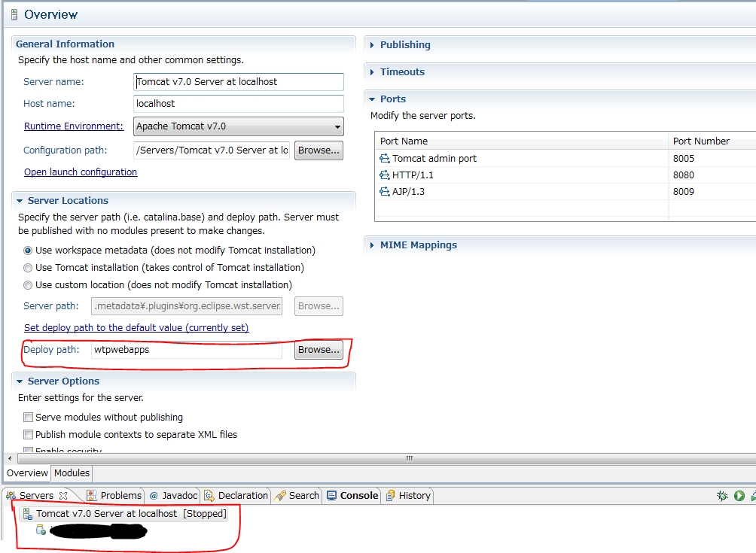Viewport: 756px width, 553px height.
Task: Start the server in debug mode (bug icon)
Action: click(722, 496)
